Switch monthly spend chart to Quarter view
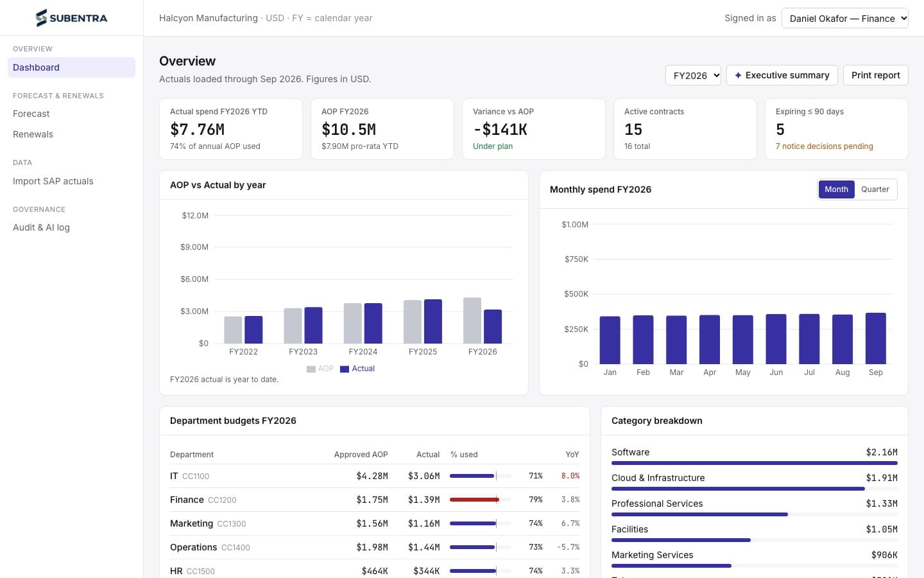Viewport: 924px width, 578px height. pos(875,189)
